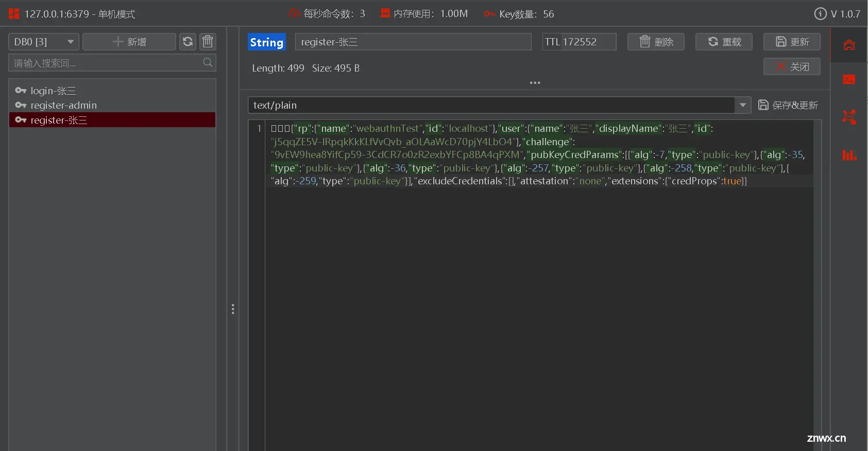Click the commands-per-second gauge icon

[294, 13]
